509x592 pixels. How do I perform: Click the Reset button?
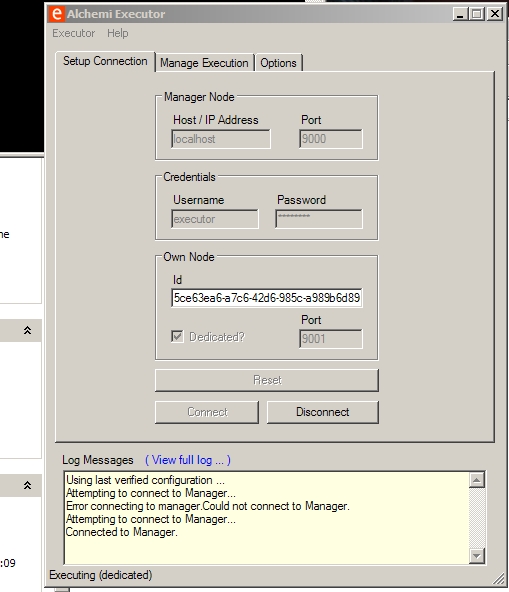pos(267,380)
